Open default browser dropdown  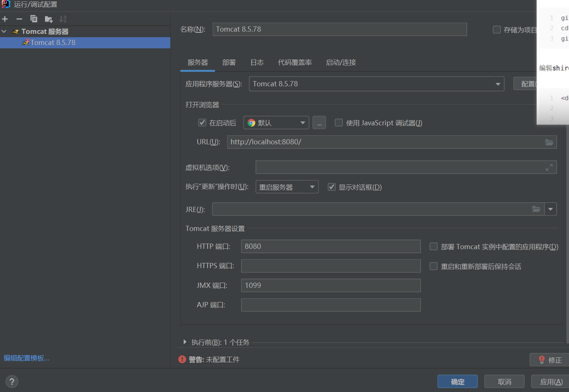[276, 123]
